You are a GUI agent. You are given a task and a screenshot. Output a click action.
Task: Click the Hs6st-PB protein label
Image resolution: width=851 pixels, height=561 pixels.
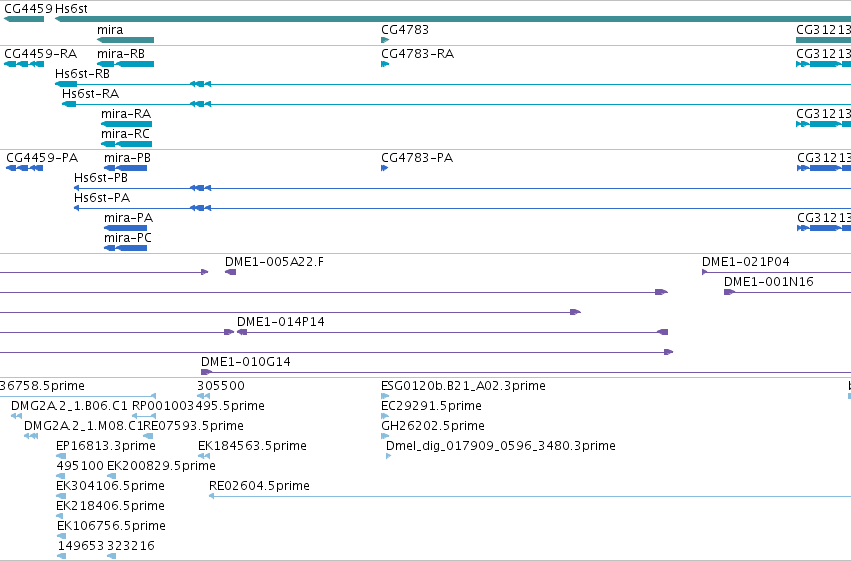(x=101, y=178)
